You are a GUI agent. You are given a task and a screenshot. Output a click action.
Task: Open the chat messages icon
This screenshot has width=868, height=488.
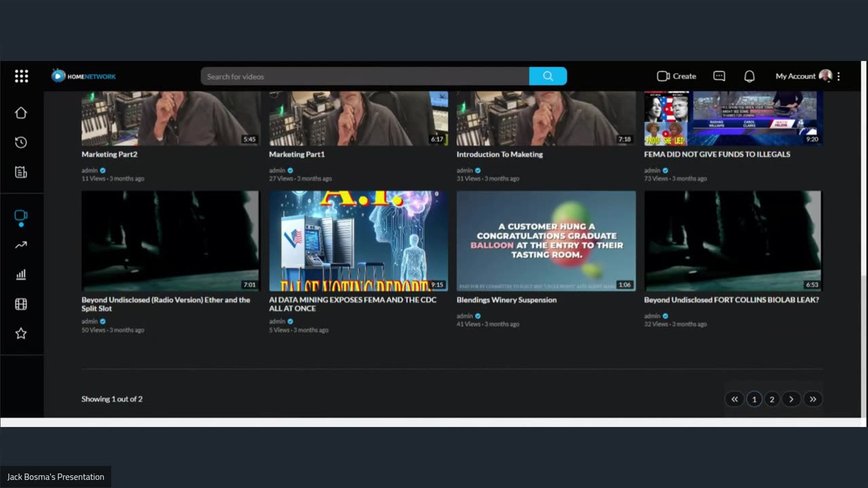click(x=719, y=76)
